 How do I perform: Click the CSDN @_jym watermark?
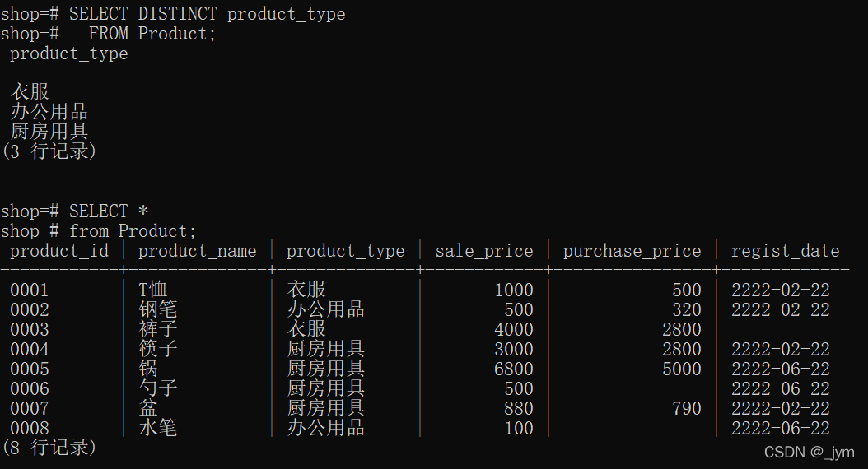click(809, 453)
